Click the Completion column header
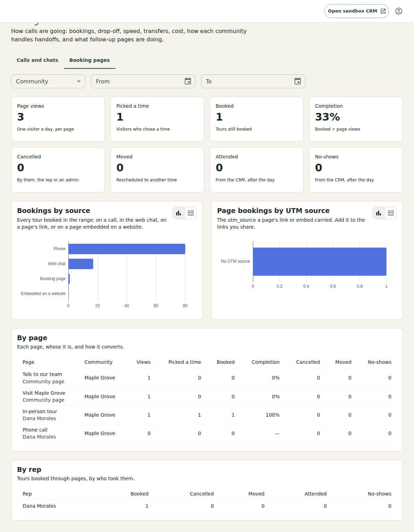Image resolution: width=414 pixels, height=532 pixels. [266, 362]
